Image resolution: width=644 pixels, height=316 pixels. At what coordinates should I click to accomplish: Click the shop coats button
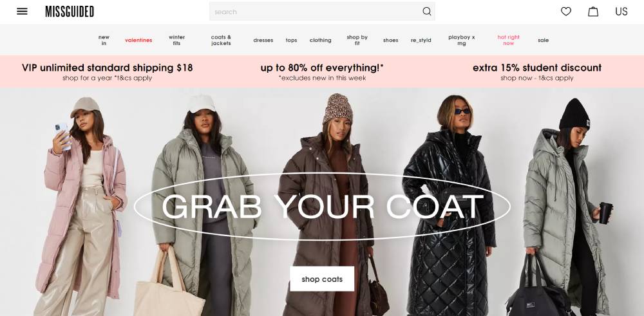(x=322, y=279)
